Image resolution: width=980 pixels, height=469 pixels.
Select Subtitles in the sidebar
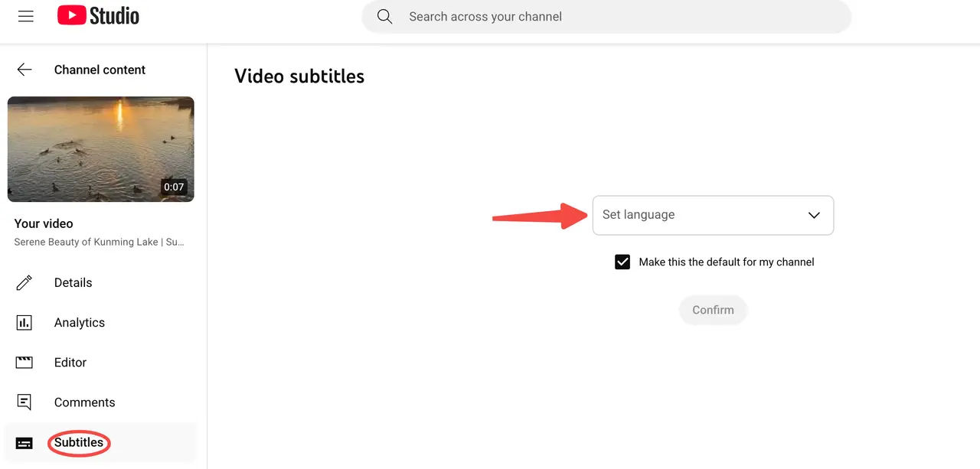click(x=79, y=442)
